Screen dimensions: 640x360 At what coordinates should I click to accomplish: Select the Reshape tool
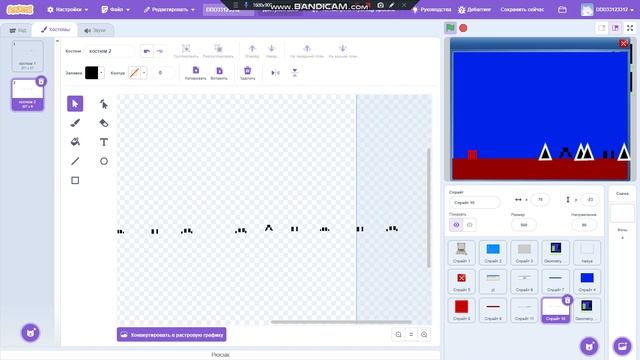coord(104,104)
